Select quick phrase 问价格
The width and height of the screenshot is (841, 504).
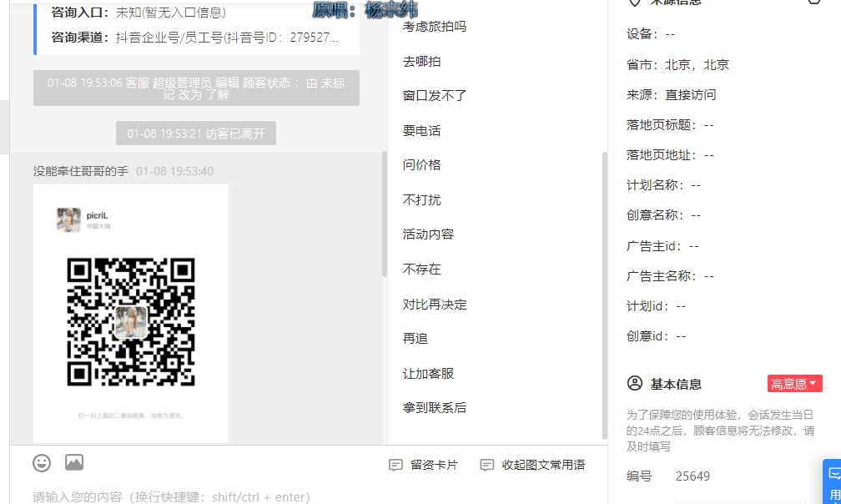pos(421,165)
